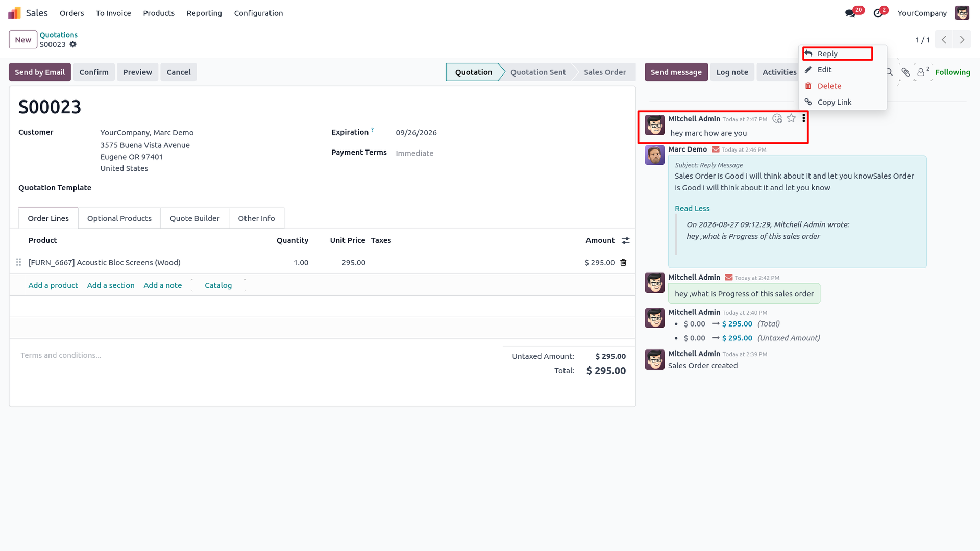Switch to the Optional Products tab
The height and width of the screenshot is (551, 980).
(x=119, y=218)
